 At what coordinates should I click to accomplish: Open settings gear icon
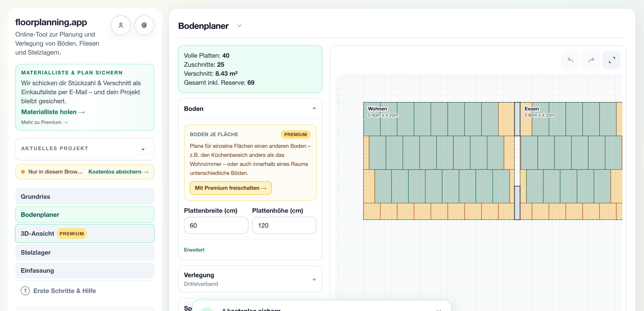point(144,25)
